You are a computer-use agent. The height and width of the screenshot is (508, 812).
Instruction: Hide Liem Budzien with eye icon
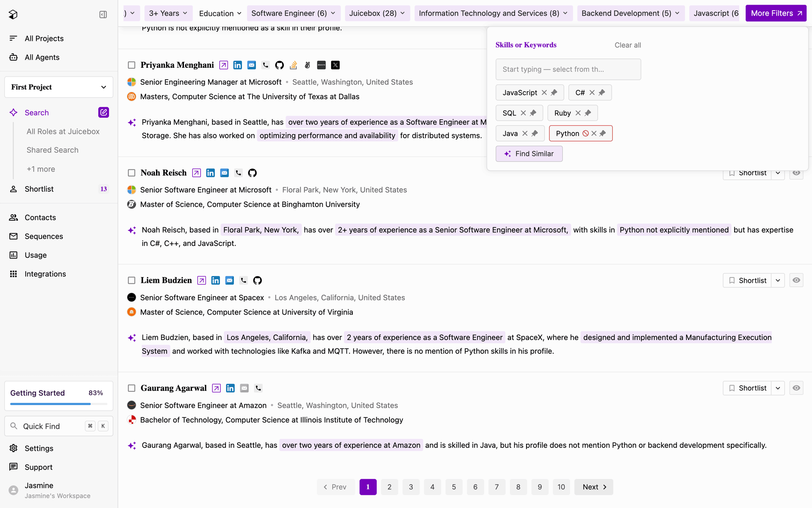[x=796, y=280]
